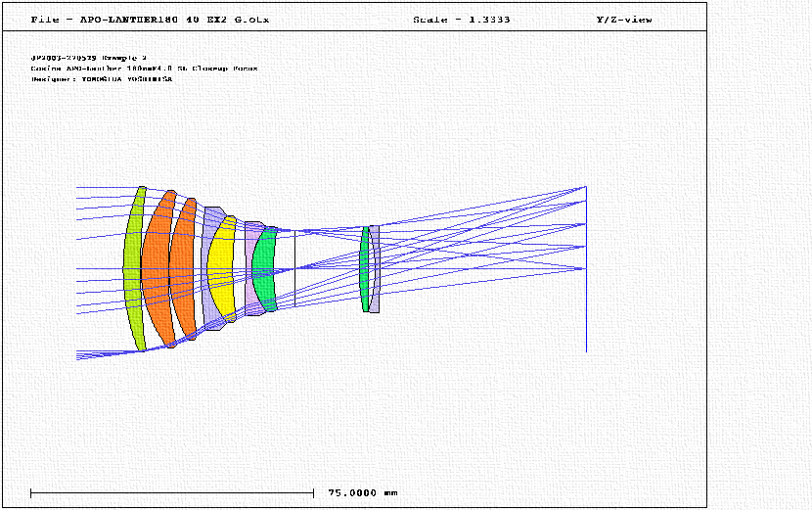Click the 'Designer:' text line
The width and height of the screenshot is (812, 510).
click(x=102, y=79)
